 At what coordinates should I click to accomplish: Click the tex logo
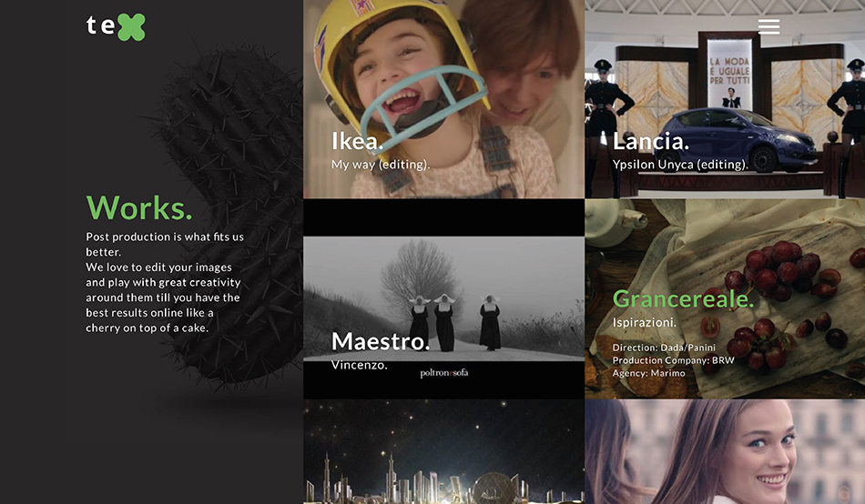tap(116, 26)
